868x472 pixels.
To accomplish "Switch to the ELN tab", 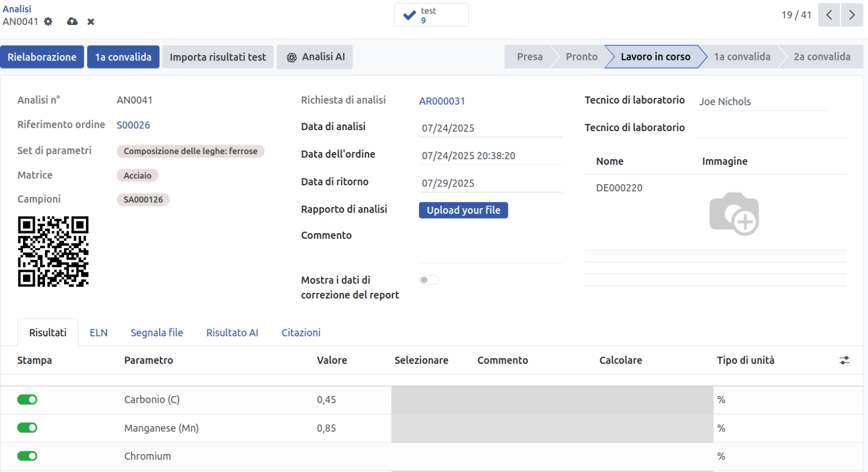I will (98, 333).
